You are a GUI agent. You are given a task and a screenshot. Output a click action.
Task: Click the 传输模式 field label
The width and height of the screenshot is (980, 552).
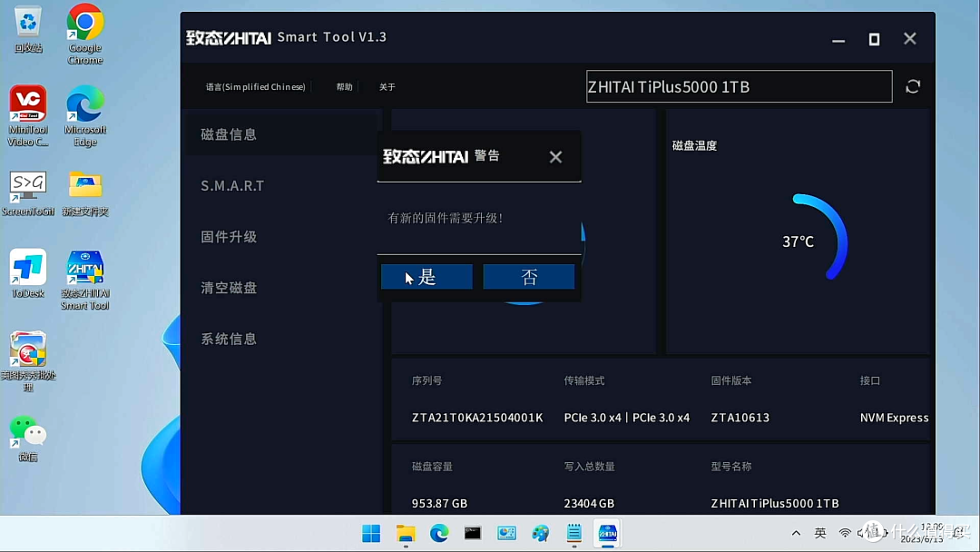(584, 380)
